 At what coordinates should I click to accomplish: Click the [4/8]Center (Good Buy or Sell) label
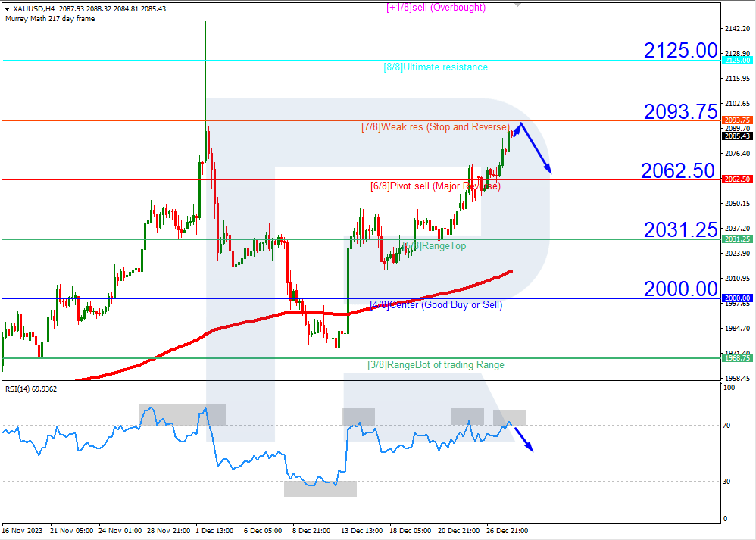click(436, 304)
